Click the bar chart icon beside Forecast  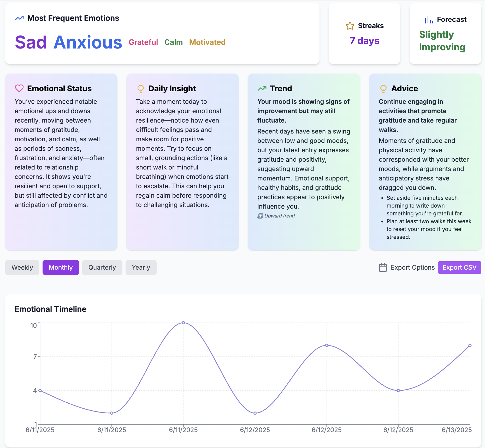(429, 20)
